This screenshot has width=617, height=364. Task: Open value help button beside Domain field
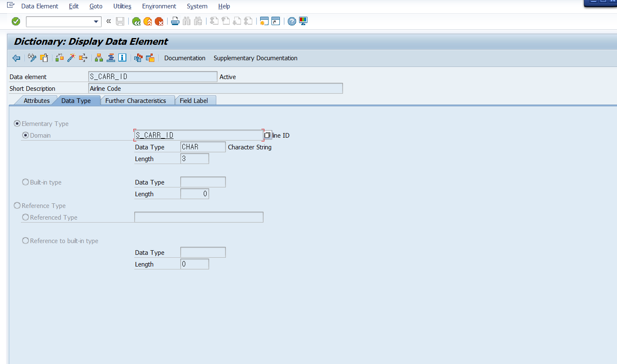coord(267,135)
